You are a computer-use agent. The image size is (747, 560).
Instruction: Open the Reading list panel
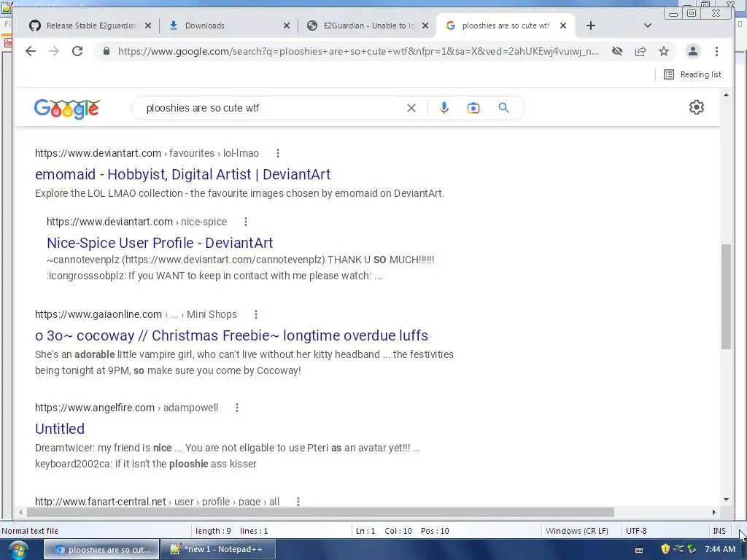tap(692, 74)
